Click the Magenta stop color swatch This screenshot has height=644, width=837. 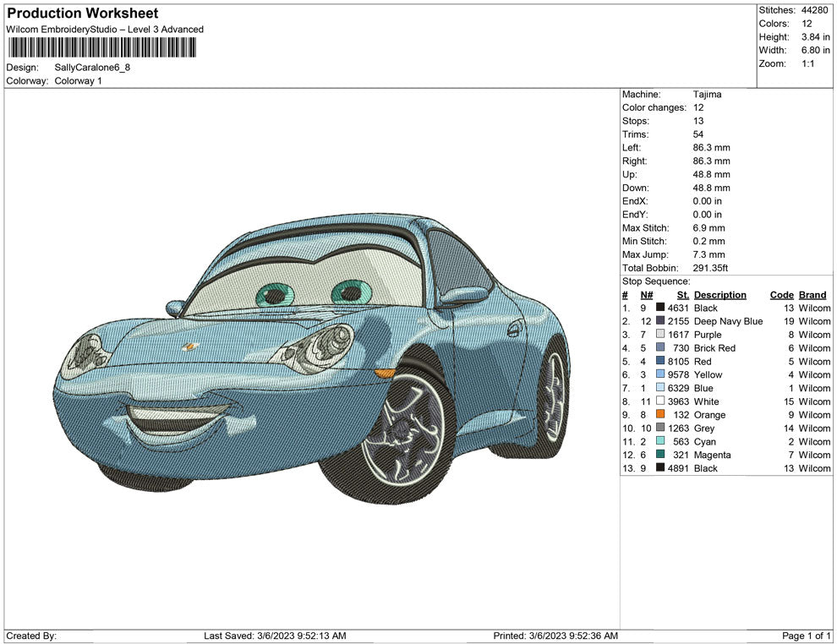pyautogui.click(x=660, y=455)
